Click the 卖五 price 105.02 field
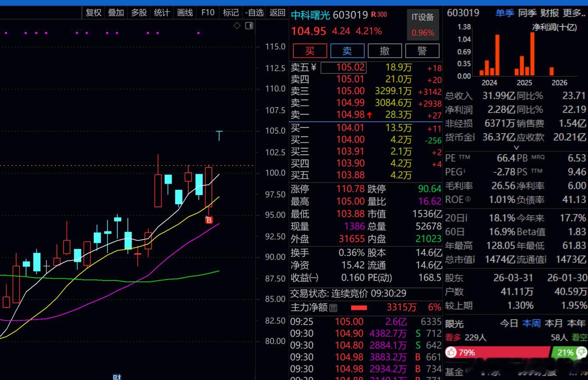588x380 pixels. pos(344,67)
